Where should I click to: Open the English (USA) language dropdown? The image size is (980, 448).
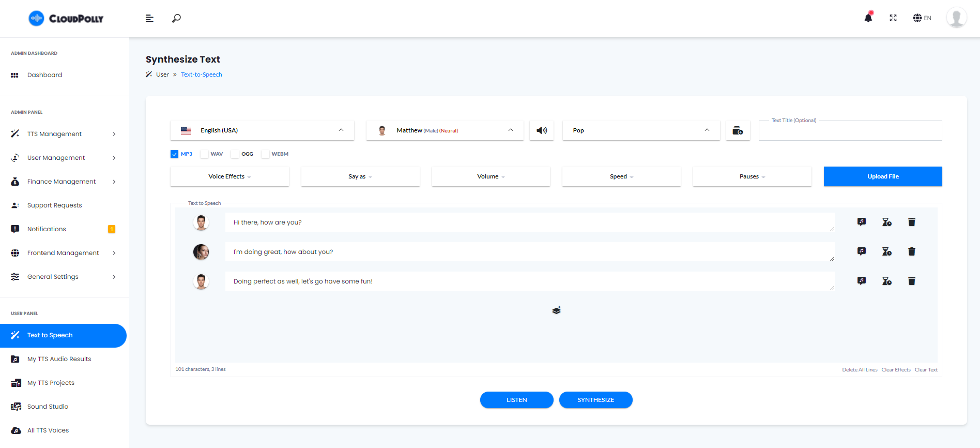point(262,130)
